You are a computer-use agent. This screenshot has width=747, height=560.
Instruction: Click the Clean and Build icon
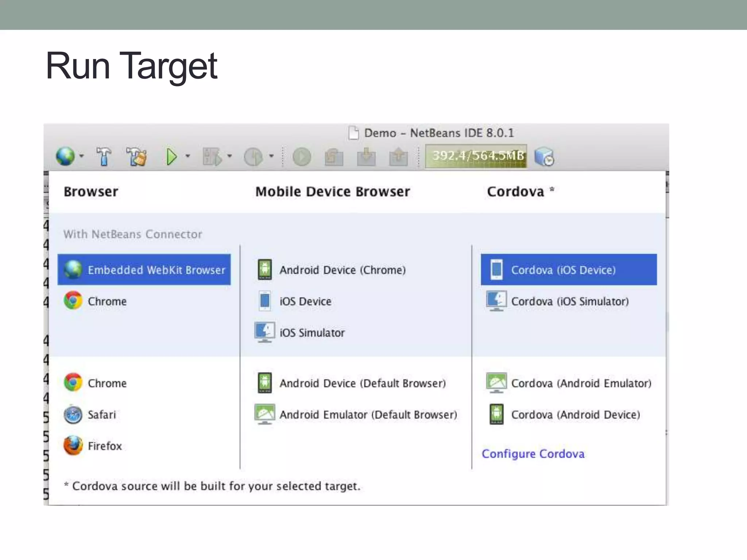136,157
